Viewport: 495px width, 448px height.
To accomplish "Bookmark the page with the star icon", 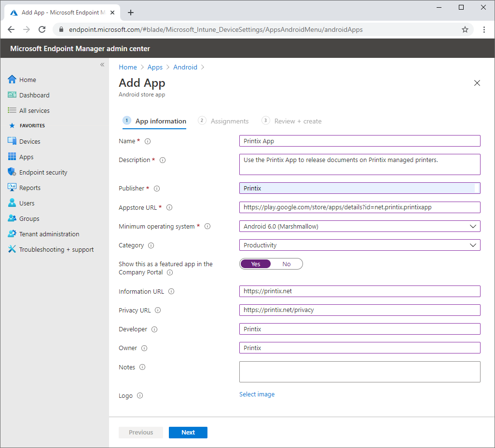I will pos(465,29).
